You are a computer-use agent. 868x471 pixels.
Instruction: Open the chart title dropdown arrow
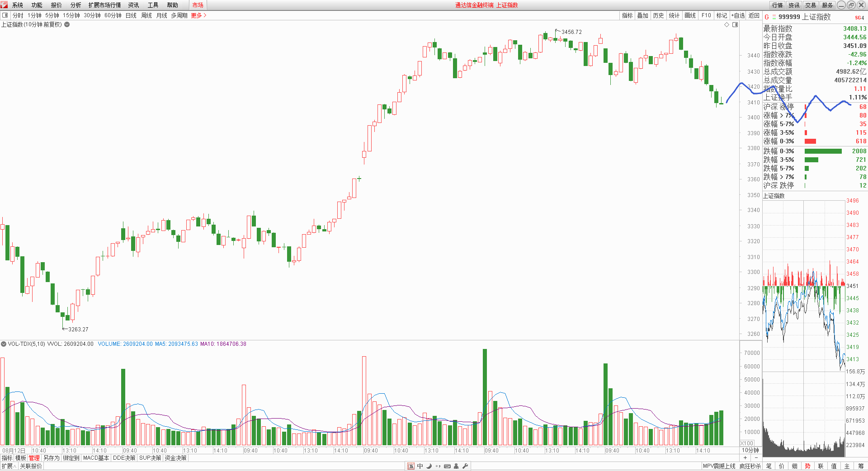pos(67,25)
